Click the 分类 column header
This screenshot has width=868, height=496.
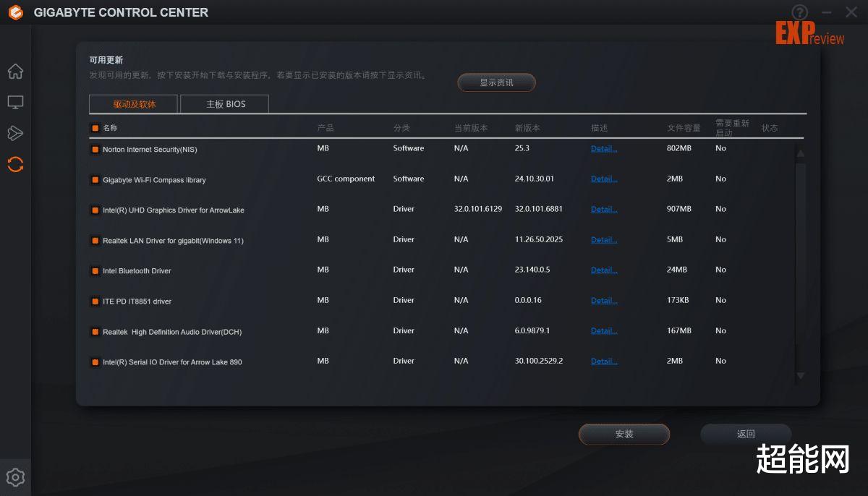pos(401,128)
